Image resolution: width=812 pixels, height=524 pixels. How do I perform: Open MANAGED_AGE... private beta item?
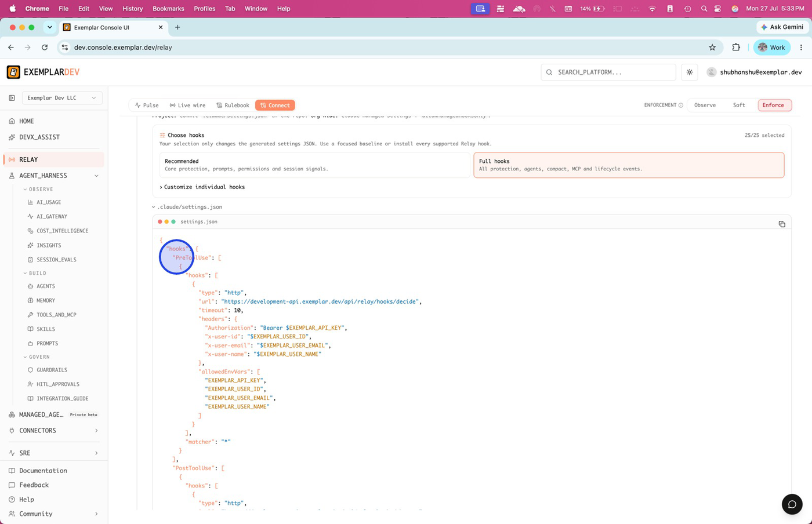54,414
